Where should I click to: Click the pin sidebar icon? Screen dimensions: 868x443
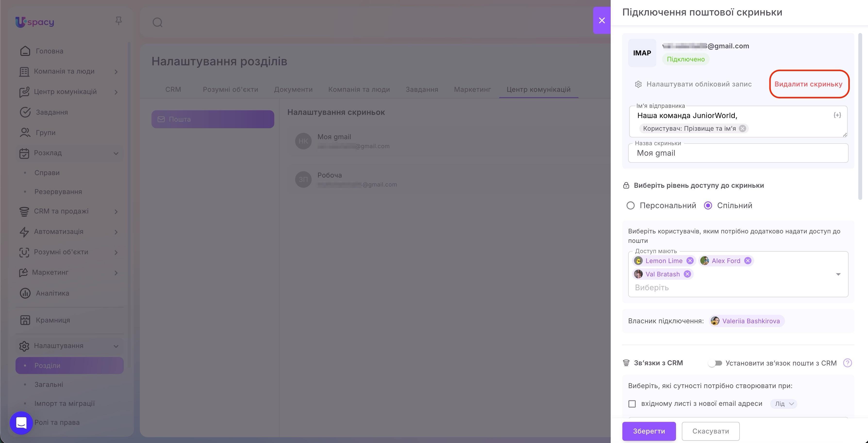(x=118, y=21)
